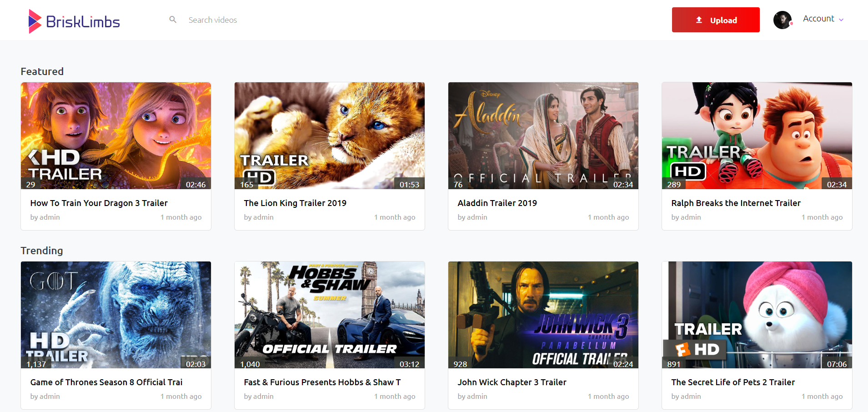Click title Aladdin Trailer 2019
This screenshot has height=412, width=868.
click(497, 203)
